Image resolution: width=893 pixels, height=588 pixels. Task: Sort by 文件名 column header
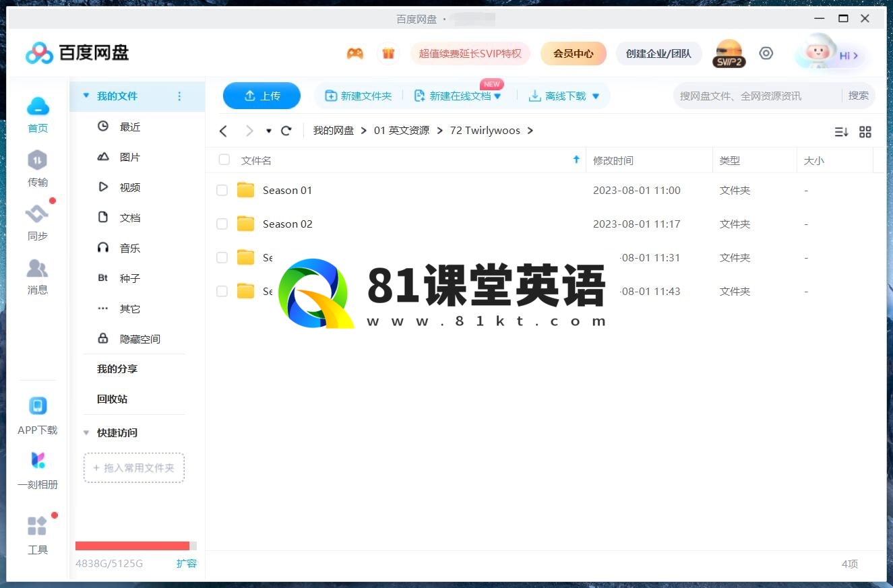pyautogui.click(x=256, y=160)
